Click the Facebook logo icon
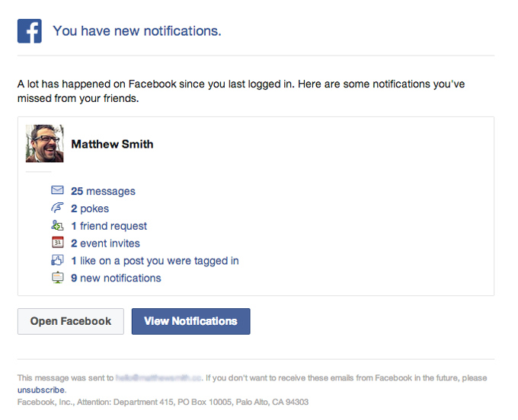Screen dimensions: 518x420 pos(30,31)
